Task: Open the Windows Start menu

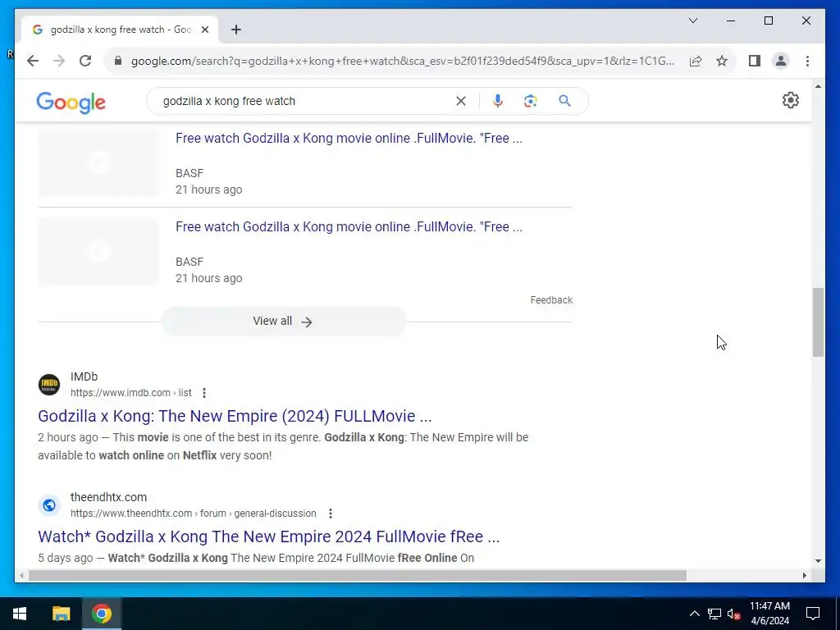Action: (x=20, y=614)
